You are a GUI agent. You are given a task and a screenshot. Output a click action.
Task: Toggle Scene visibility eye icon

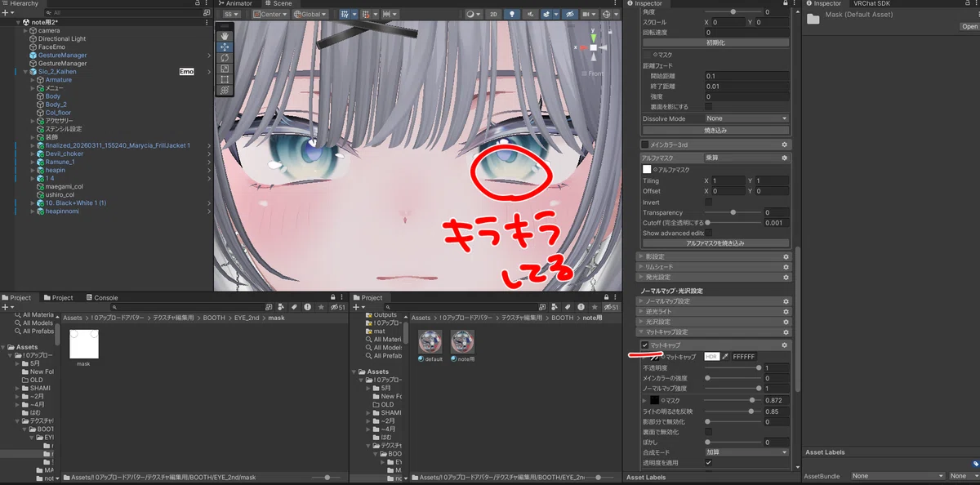click(x=570, y=14)
